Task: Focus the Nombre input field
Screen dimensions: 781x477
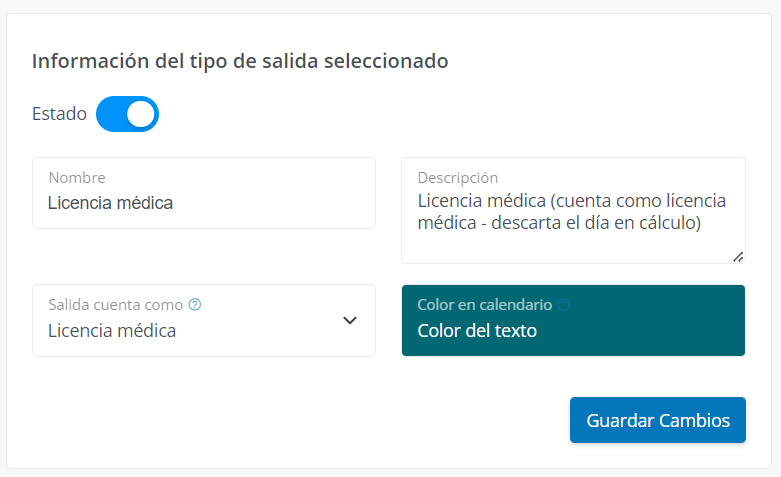Action: coord(204,193)
